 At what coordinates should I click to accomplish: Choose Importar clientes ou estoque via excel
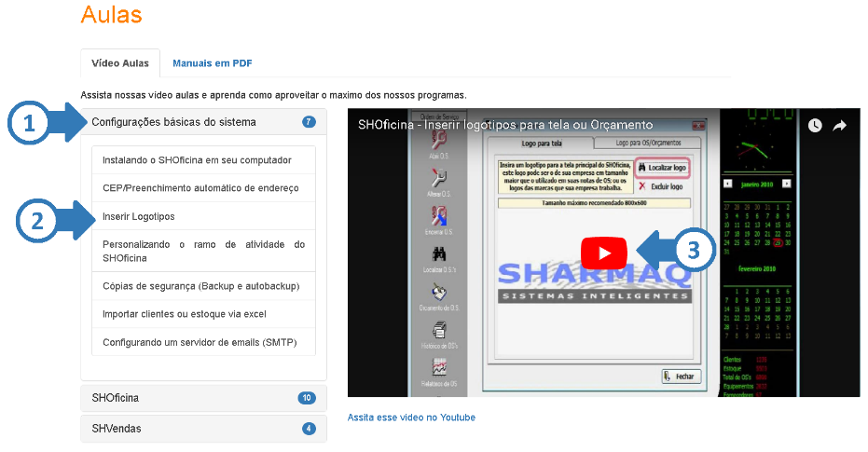pos(185,314)
